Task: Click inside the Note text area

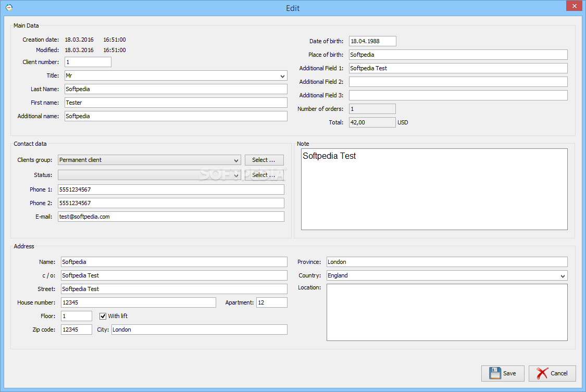Action: 434,189
